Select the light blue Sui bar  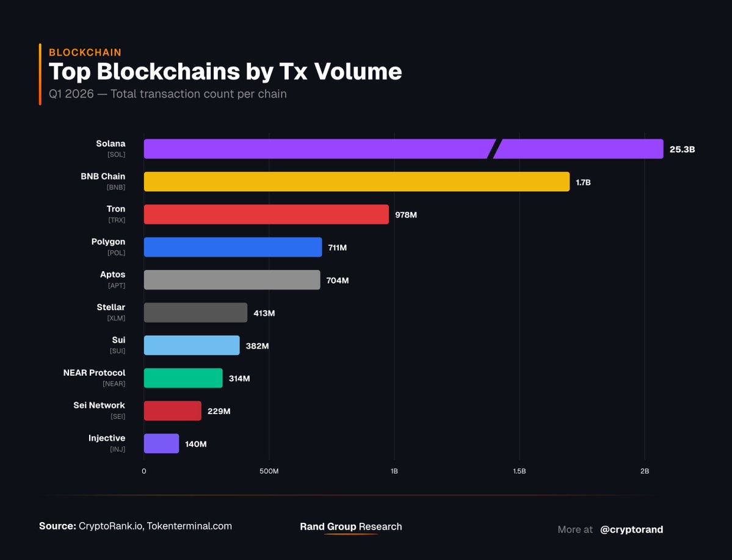coord(192,345)
